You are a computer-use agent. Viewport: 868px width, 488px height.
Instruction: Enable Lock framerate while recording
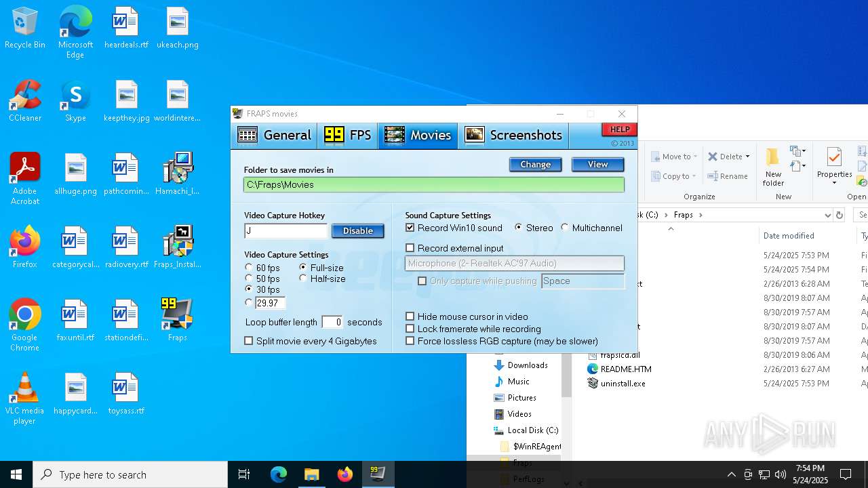pyautogui.click(x=410, y=329)
